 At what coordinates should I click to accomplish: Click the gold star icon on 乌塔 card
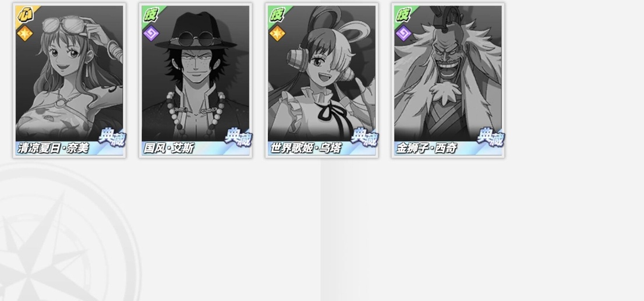point(277,33)
